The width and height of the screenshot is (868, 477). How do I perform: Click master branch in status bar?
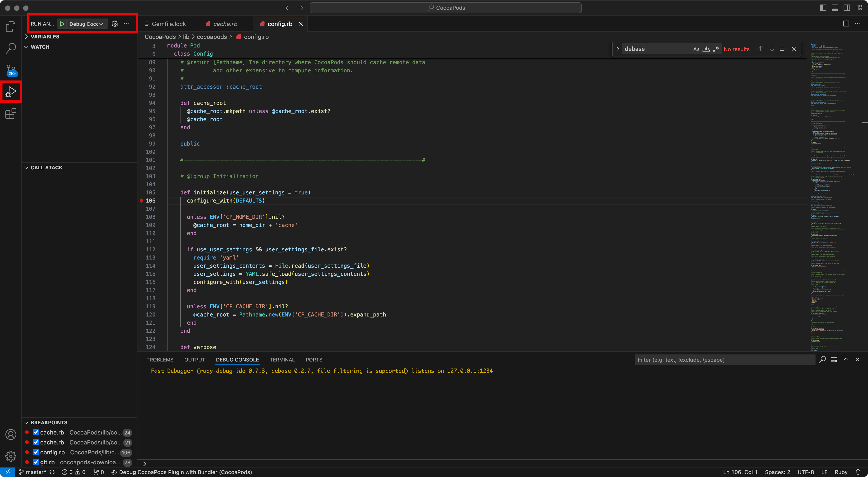(x=32, y=472)
